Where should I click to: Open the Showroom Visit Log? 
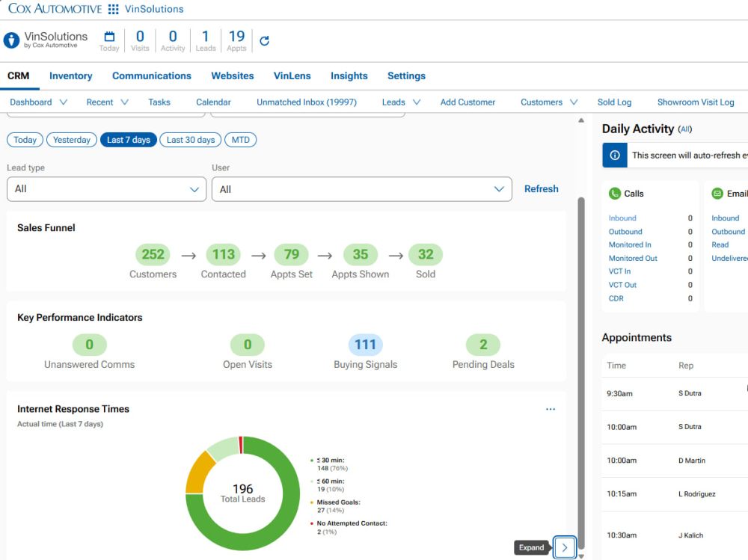point(696,102)
